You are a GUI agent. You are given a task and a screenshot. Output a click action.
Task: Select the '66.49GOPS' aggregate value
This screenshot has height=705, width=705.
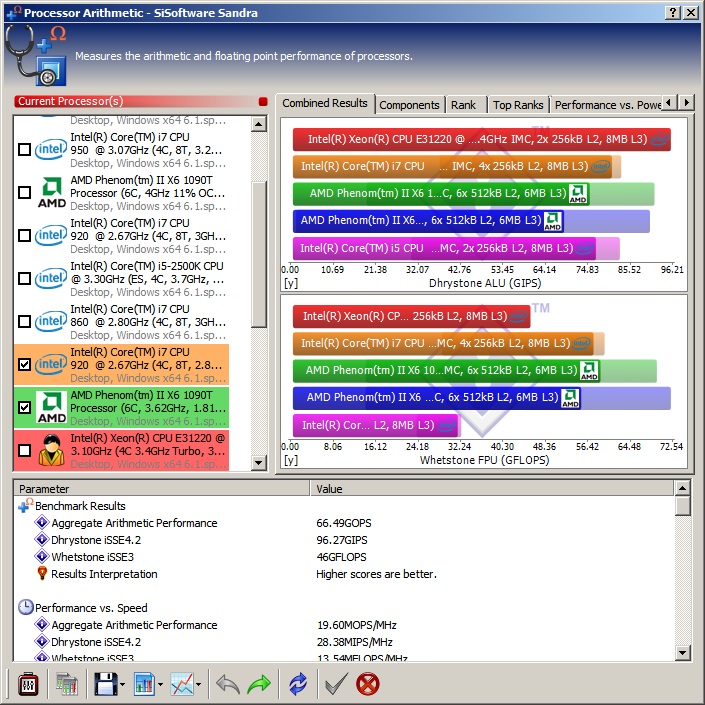click(x=344, y=523)
